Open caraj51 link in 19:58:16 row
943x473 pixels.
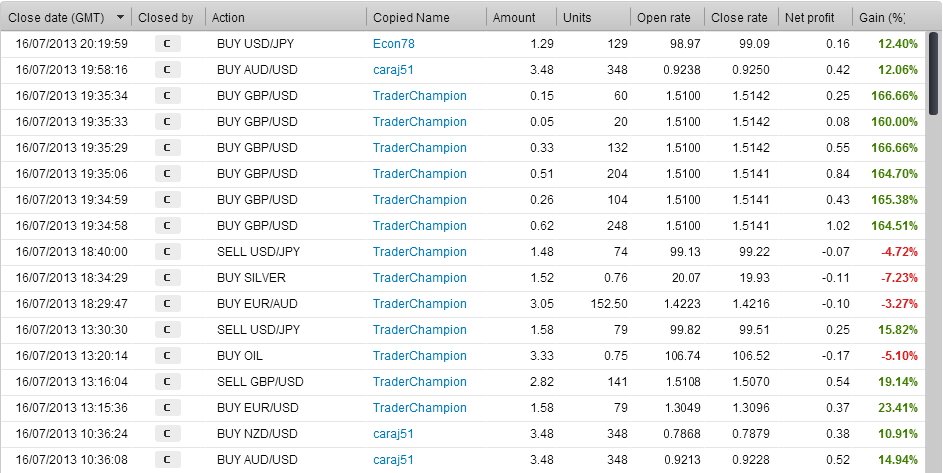(x=393, y=70)
